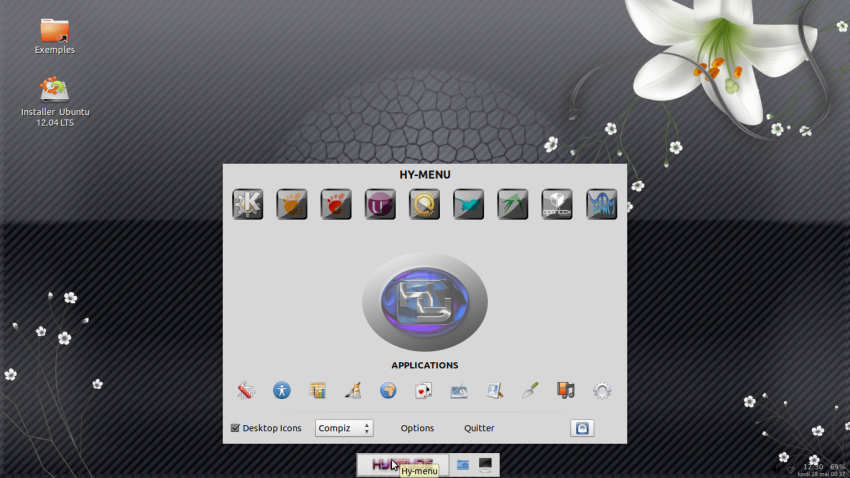850x478 pixels.
Task: Click the Options menu item
Action: coord(417,428)
